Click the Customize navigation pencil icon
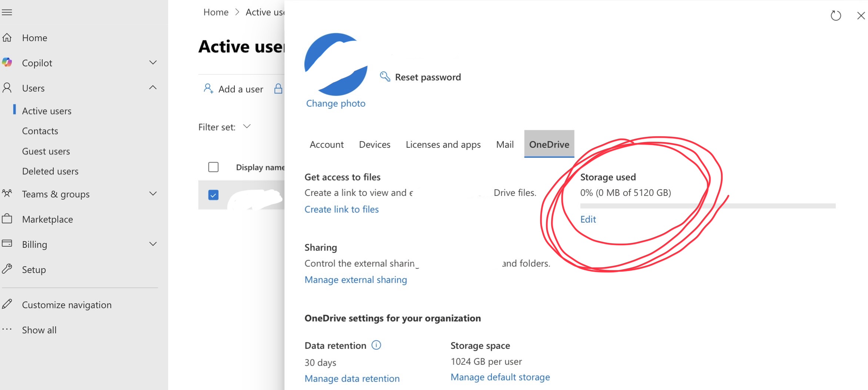Screen dimensions: 868x390 coord(7,304)
